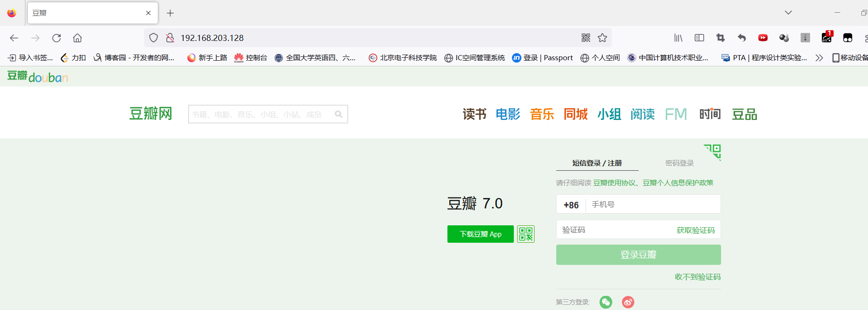Viewport: 868px width, 310px height.
Task: Show more bookmarks with double chevron
Action: [819, 58]
